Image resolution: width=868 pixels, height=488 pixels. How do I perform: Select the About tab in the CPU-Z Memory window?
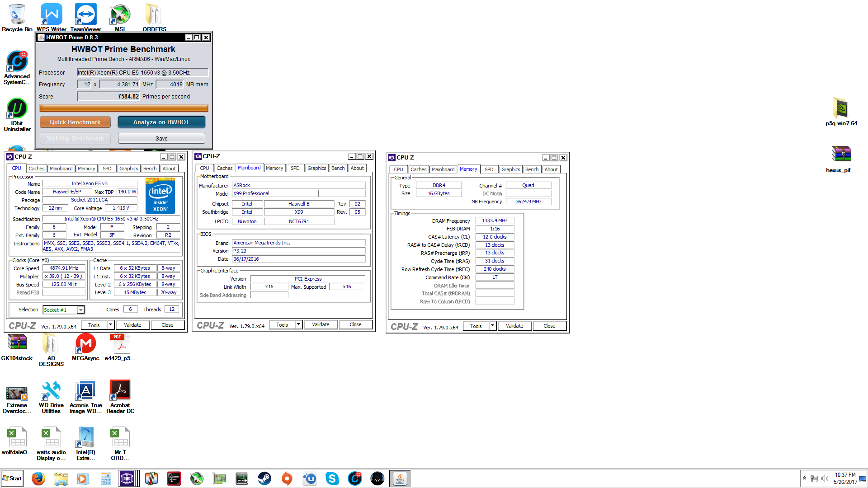tap(551, 169)
